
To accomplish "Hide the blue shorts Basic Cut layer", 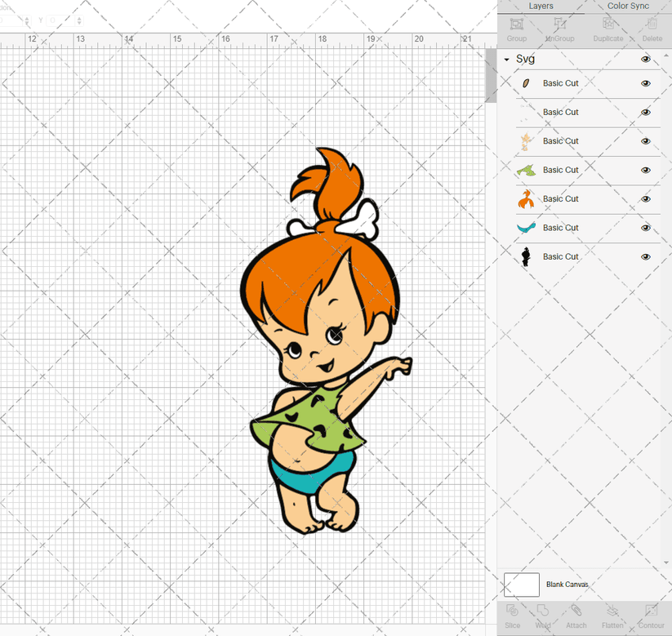I will click(x=645, y=227).
